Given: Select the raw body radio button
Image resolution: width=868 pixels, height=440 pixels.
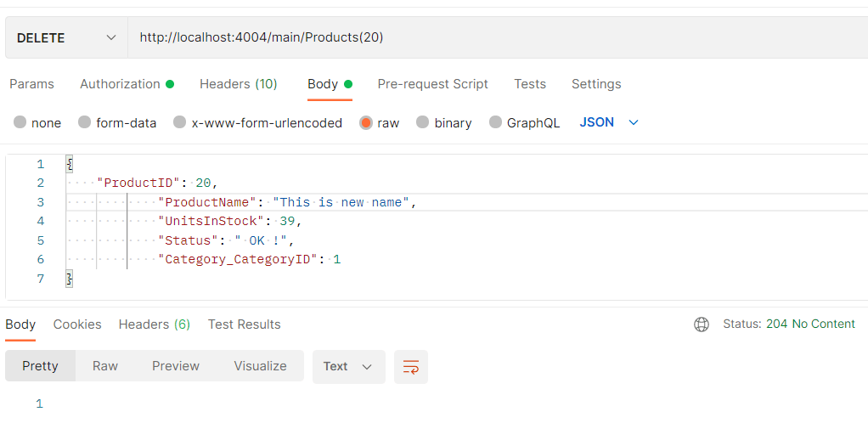Looking at the screenshot, I should tap(366, 122).
